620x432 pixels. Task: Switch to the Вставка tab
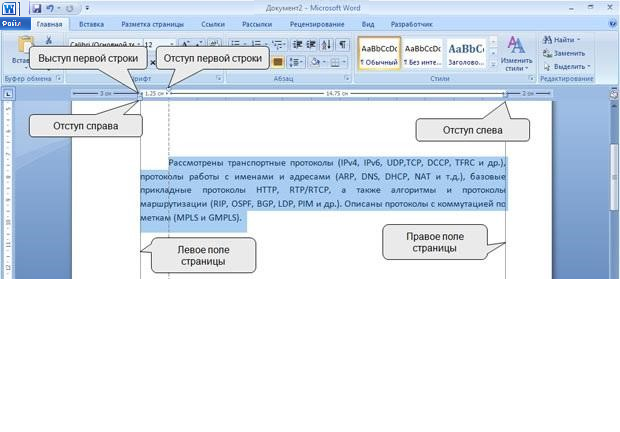pos(91,24)
